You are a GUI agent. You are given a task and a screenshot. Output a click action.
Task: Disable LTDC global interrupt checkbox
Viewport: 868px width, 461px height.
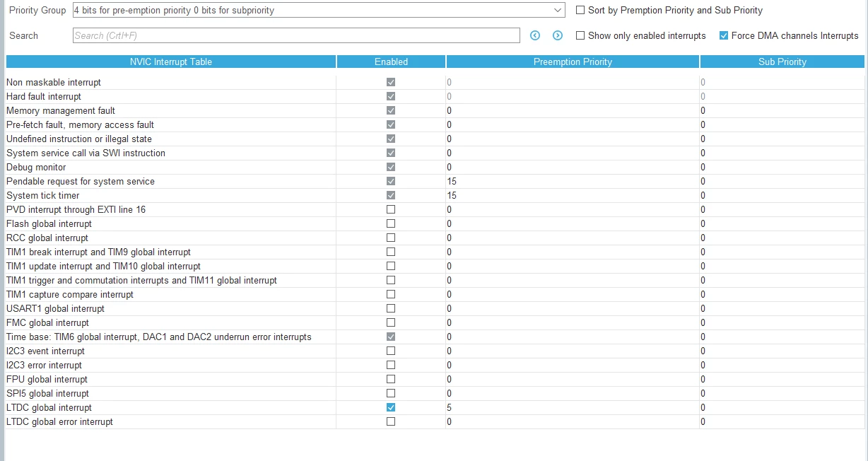[391, 407]
